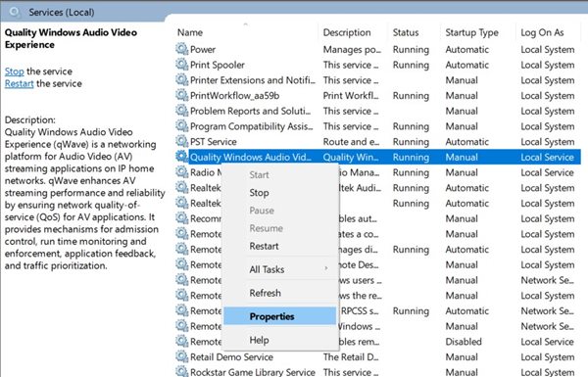Click the Restart the service link
Screen dimensions: 588x377
click(x=20, y=83)
